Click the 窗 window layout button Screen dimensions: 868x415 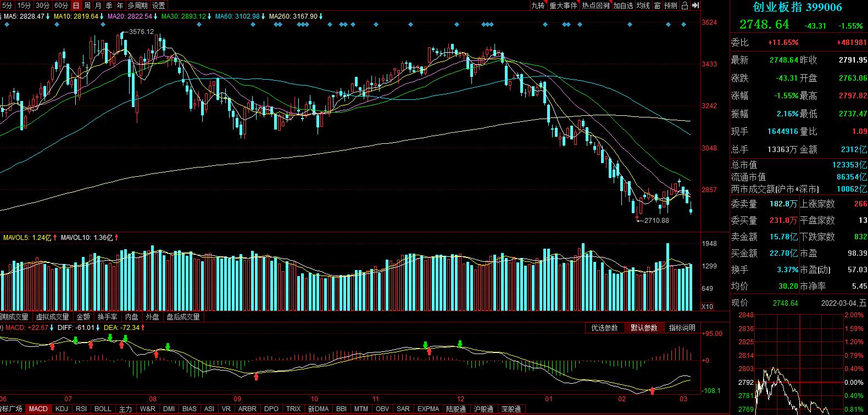657,5
